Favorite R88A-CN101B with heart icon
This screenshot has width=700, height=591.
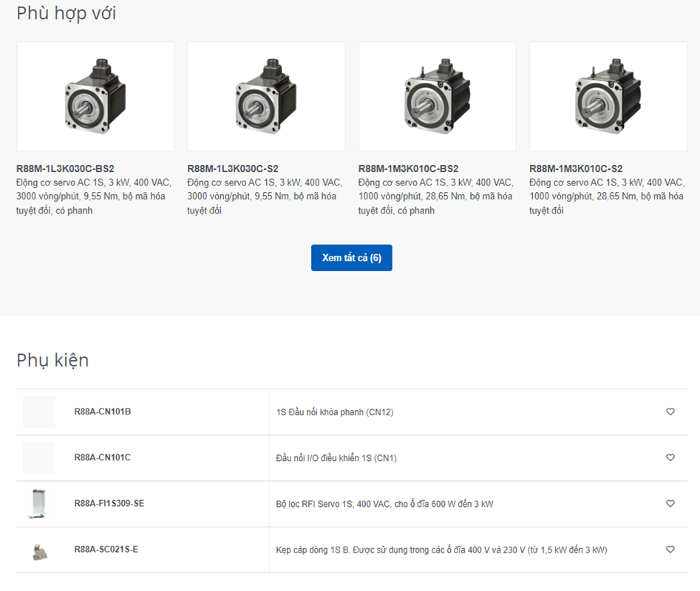(x=670, y=411)
